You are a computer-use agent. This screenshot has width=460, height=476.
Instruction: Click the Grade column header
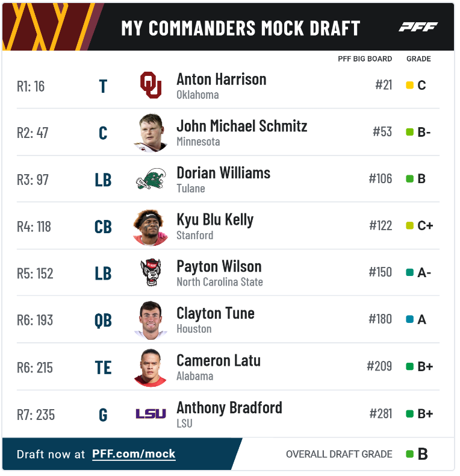pyautogui.click(x=418, y=59)
